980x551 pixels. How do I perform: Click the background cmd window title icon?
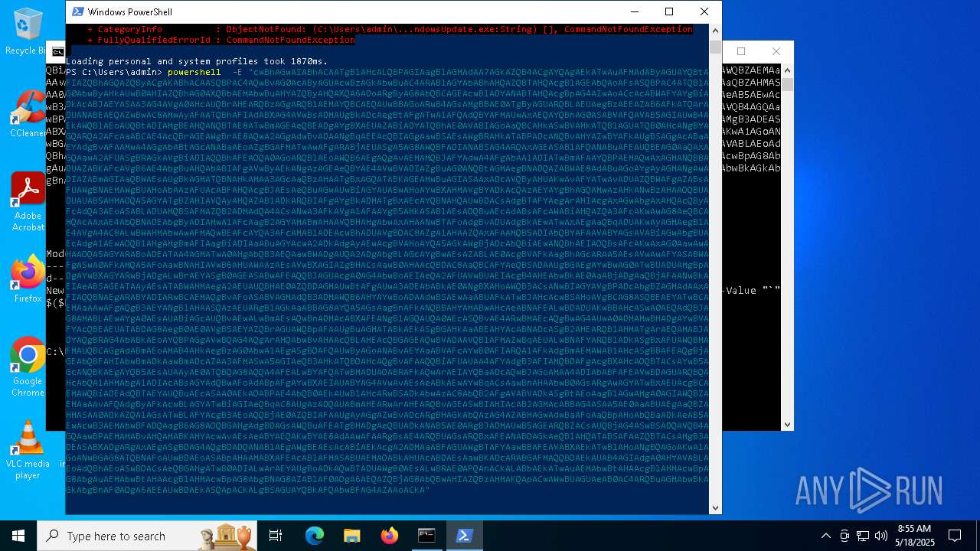coord(57,52)
